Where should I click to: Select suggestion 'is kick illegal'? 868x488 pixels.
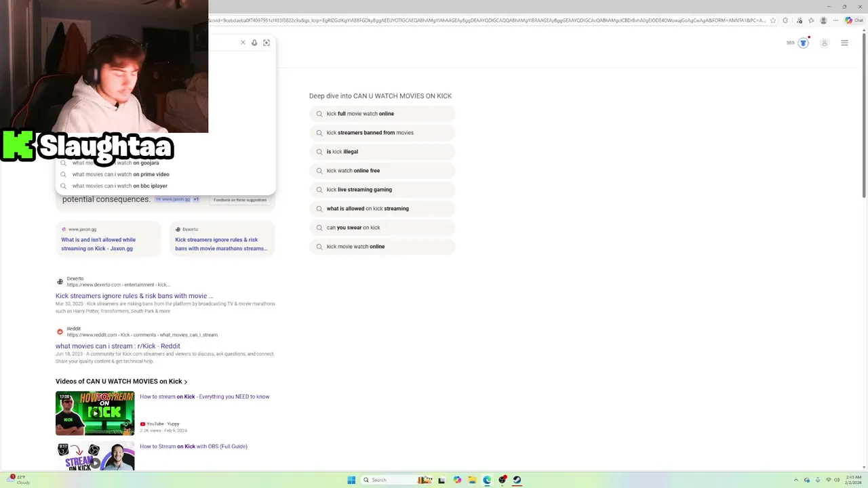pos(382,152)
